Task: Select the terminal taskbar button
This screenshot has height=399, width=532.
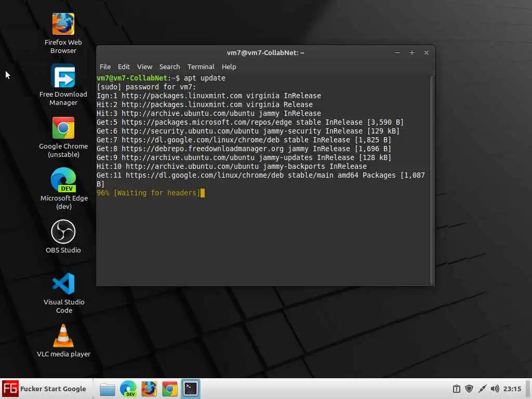Action: point(190,389)
